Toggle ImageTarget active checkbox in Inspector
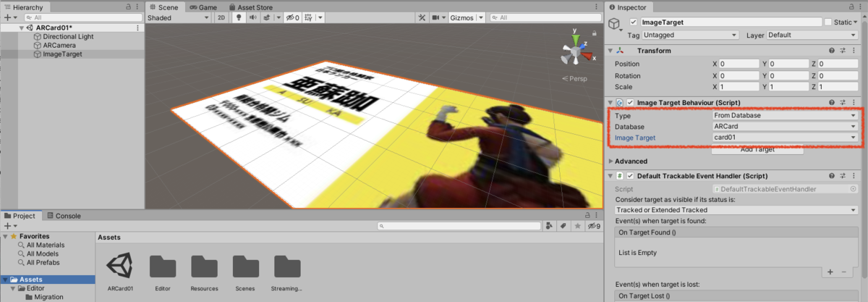 coord(634,22)
